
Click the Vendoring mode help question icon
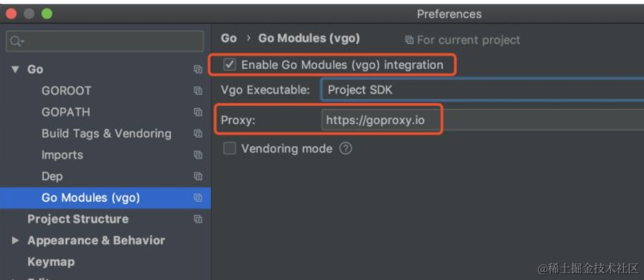[x=345, y=148]
